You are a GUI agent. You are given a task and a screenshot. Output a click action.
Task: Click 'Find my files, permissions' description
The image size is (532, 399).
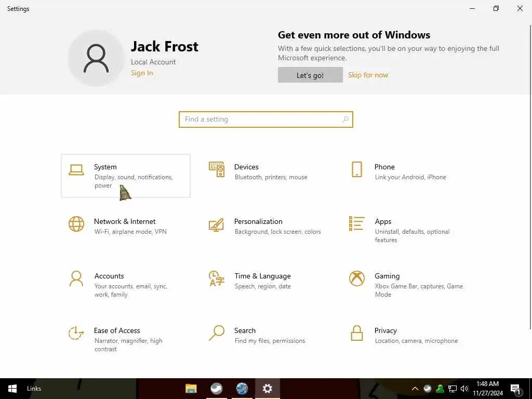(270, 341)
